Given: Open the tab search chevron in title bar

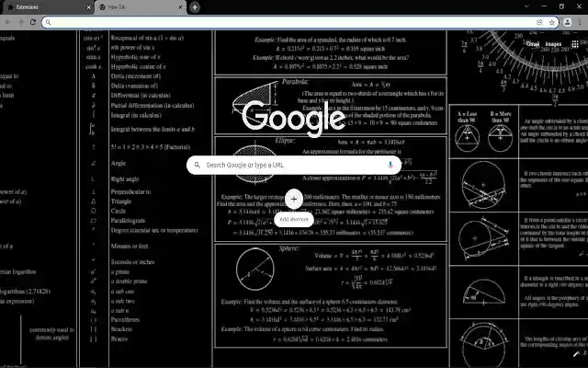Looking at the screenshot, I should click(526, 6).
